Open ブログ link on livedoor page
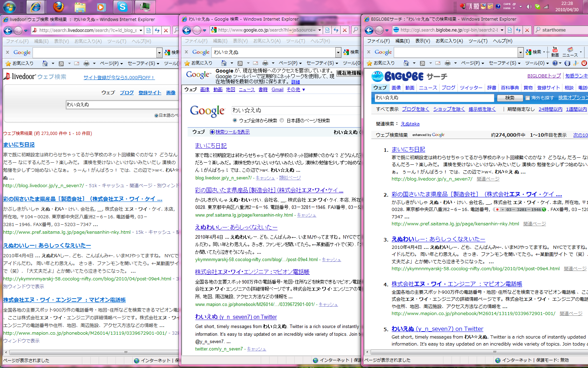The image size is (588, 368). pos(127,93)
